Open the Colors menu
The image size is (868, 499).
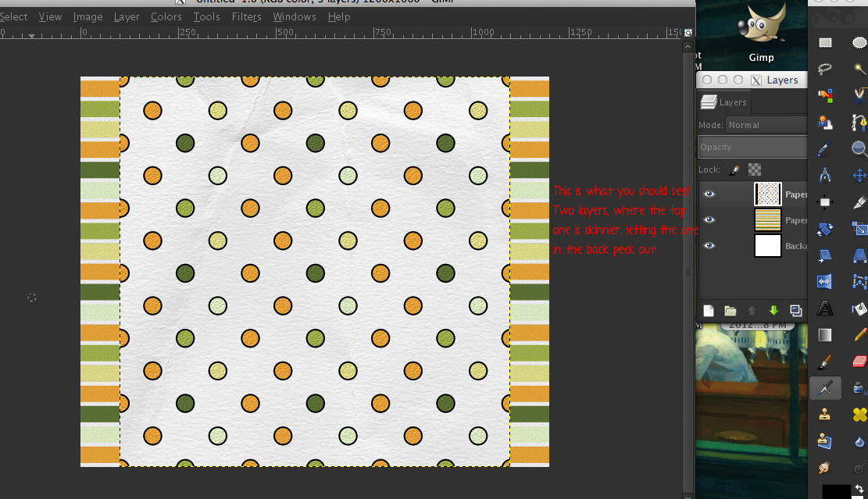point(166,16)
